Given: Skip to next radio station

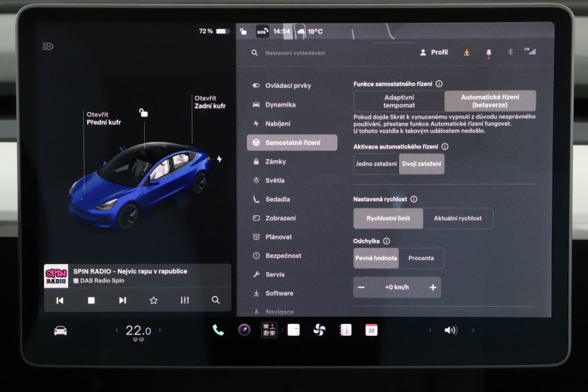Looking at the screenshot, I should pyautogui.click(x=122, y=300).
